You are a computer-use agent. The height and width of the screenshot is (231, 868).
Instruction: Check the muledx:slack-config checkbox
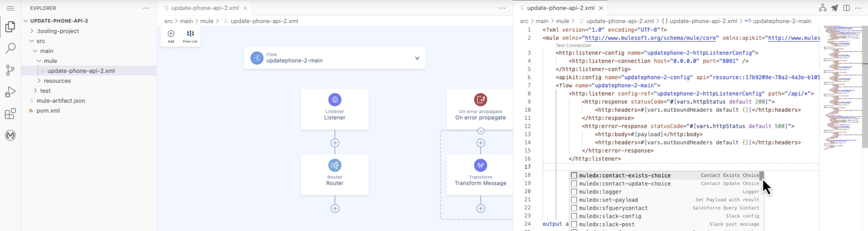574,216
